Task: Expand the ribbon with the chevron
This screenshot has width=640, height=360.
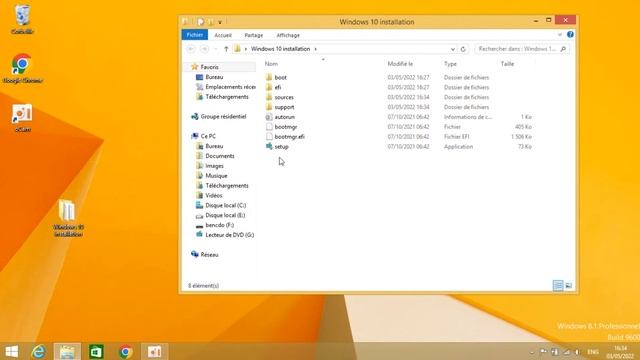Action: [x=560, y=35]
